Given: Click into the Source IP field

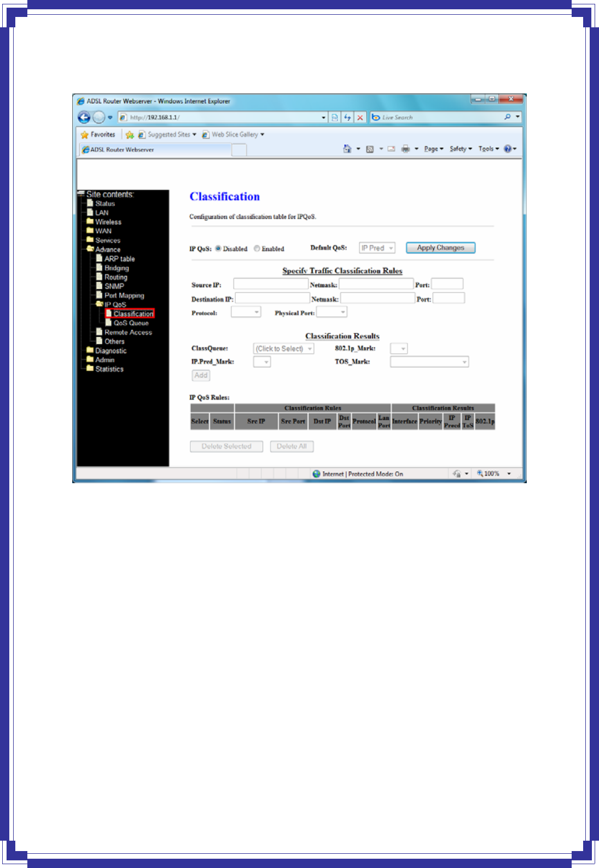Looking at the screenshot, I should click(271, 284).
